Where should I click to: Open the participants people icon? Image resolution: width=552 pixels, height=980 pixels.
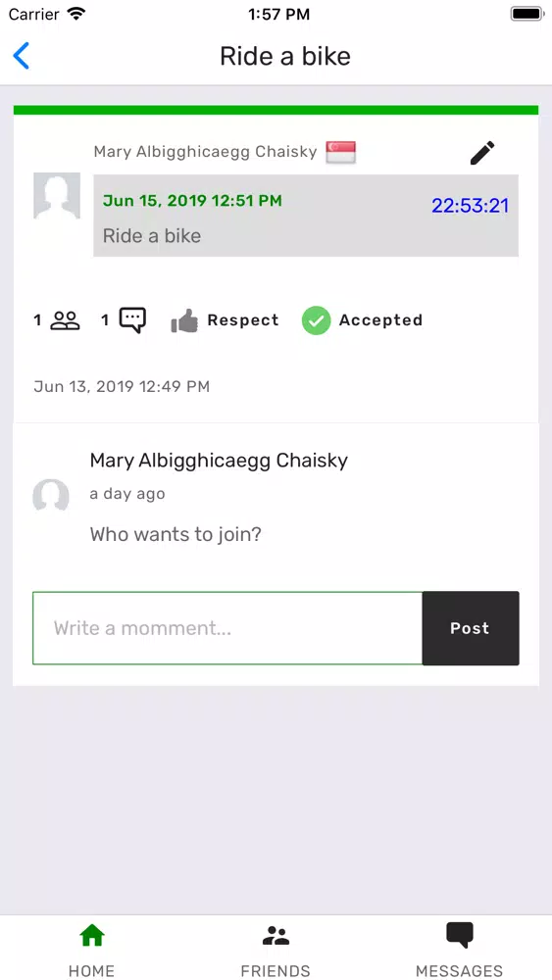pyautogui.click(x=65, y=320)
